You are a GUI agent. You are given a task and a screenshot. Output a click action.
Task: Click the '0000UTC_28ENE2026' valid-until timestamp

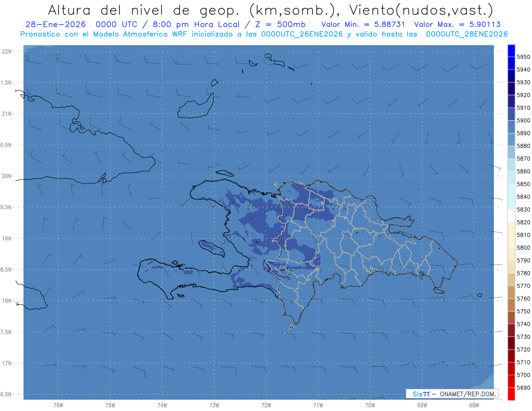click(467, 34)
